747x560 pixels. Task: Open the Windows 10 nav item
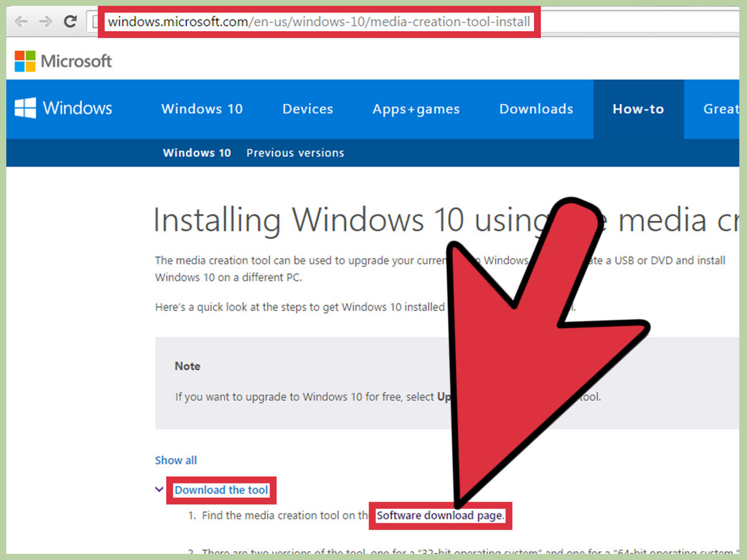point(202,109)
